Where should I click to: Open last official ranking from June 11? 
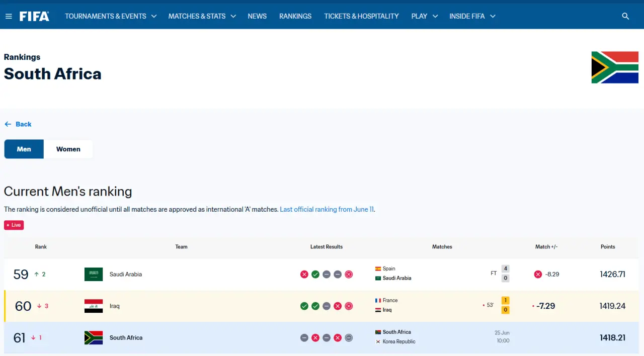tap(327, 209)
